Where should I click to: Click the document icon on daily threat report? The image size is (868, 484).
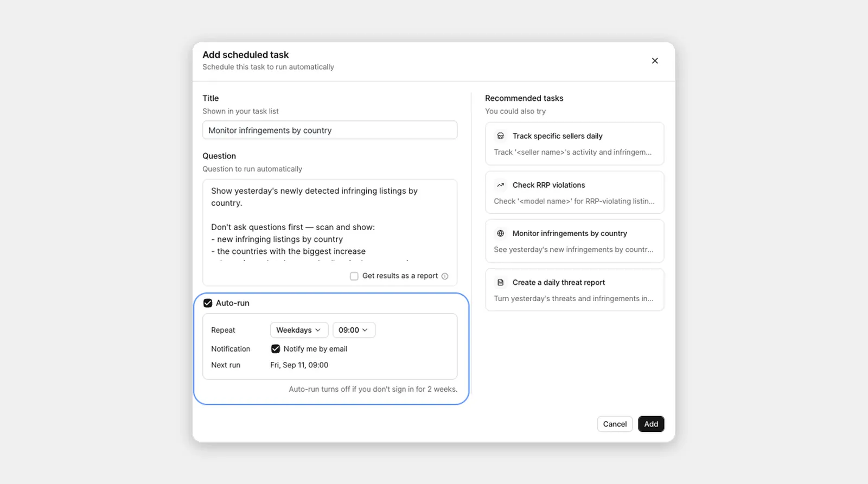(x=501, y=282)
